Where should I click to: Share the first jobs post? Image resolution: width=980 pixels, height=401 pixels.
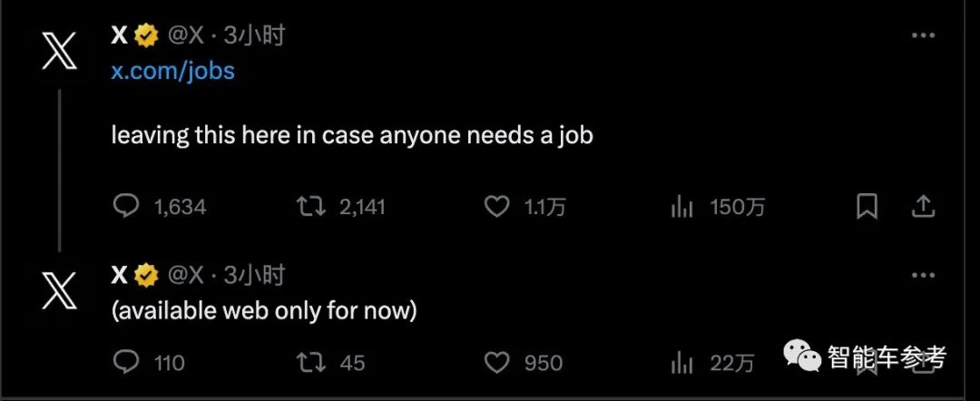pos(923,207)
